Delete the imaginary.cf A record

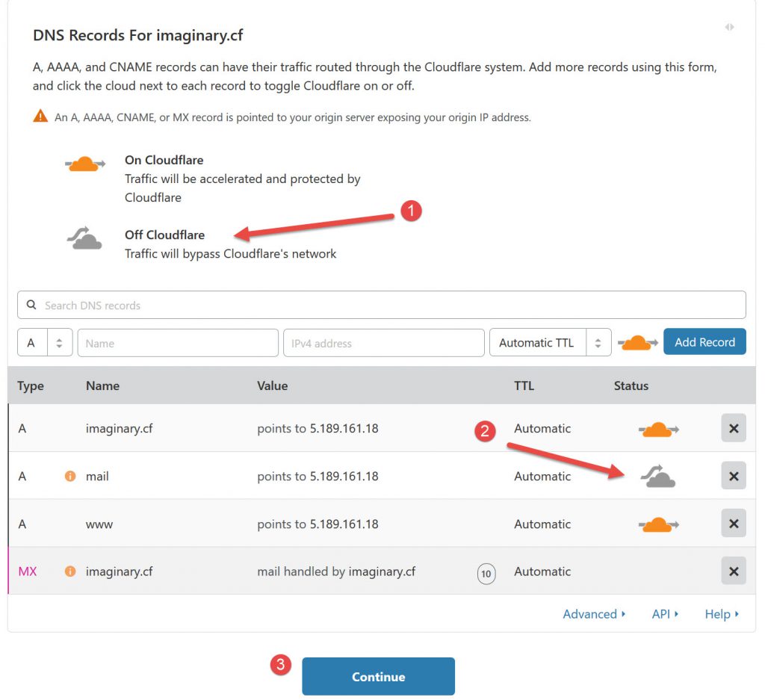(x=733, y=429)
